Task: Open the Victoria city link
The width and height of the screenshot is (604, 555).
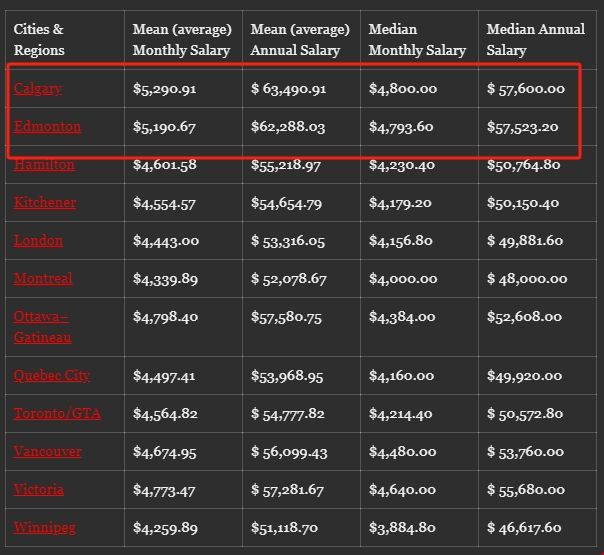Action: [39, 490]
